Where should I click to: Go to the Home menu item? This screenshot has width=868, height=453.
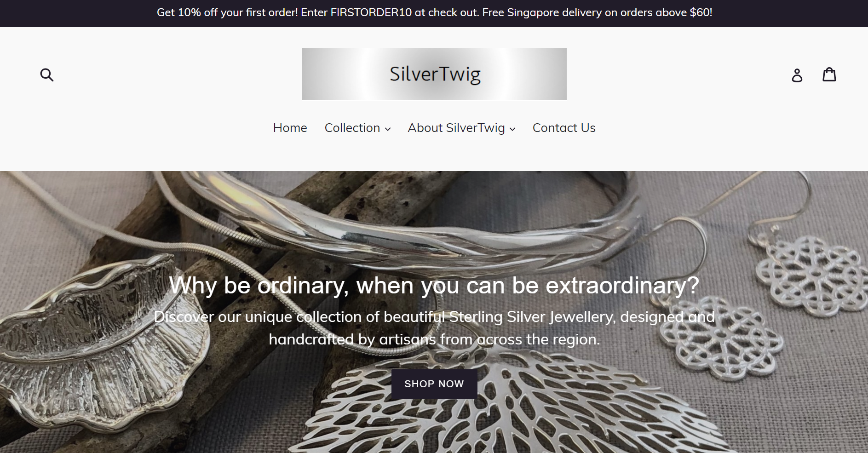tap(290, 128)
